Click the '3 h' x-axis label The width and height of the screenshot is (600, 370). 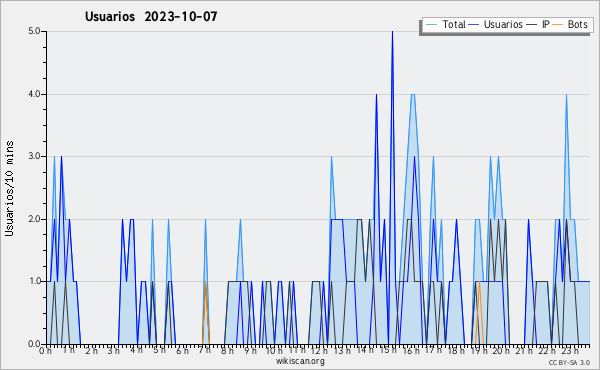click(x=114, y=351)
